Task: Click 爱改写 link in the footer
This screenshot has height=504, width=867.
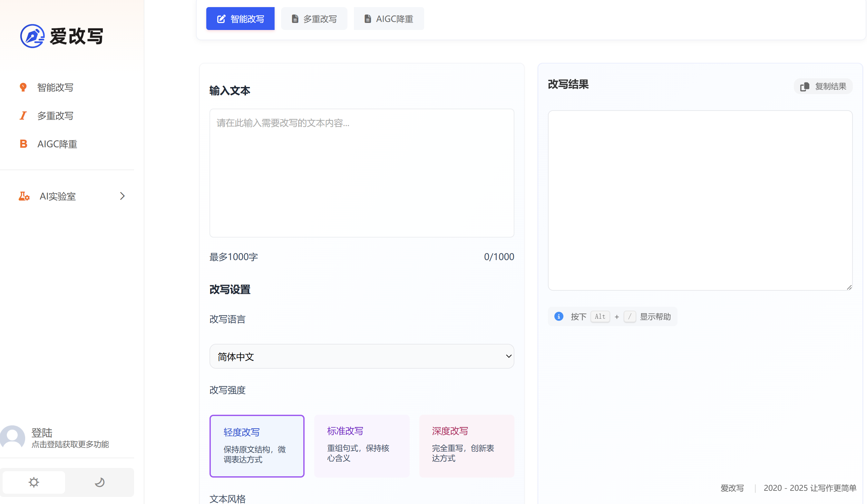Action: point(732,488)
